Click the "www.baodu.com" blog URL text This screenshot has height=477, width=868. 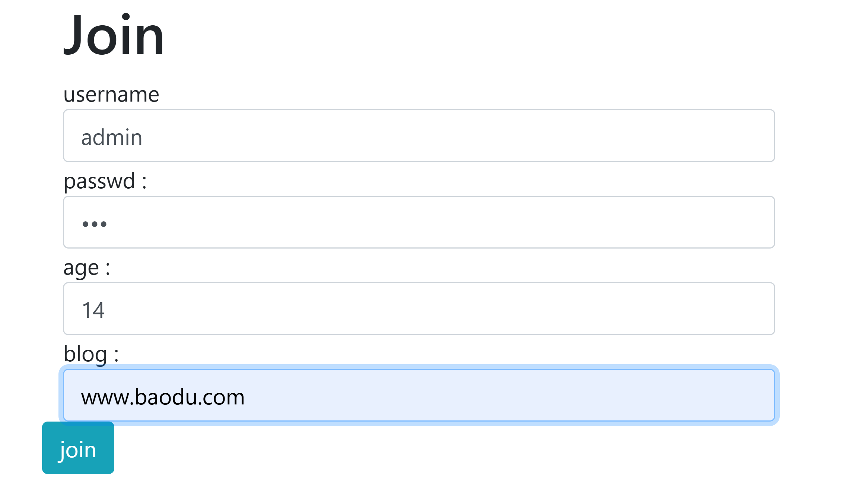163,397
